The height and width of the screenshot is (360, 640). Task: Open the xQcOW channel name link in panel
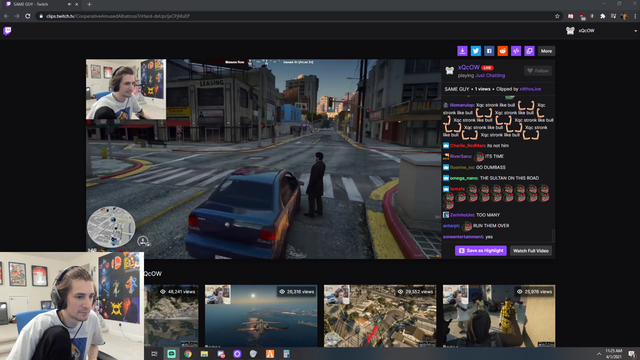pyautogui.click(x=469, y=67)
